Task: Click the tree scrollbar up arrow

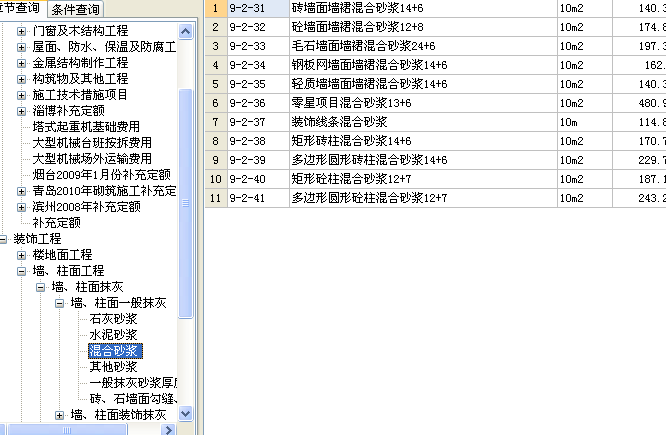Action: [x=186, y=31]
